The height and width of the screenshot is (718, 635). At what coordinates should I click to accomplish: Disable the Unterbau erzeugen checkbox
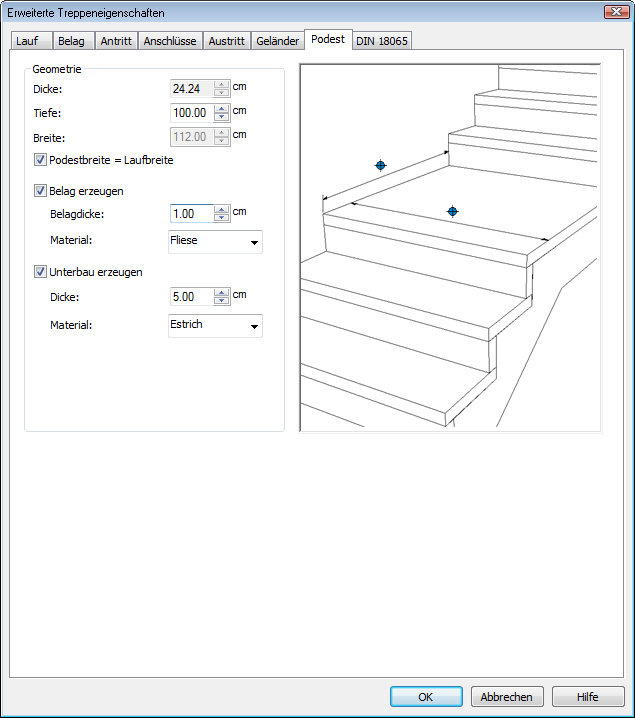pos(40,272)
